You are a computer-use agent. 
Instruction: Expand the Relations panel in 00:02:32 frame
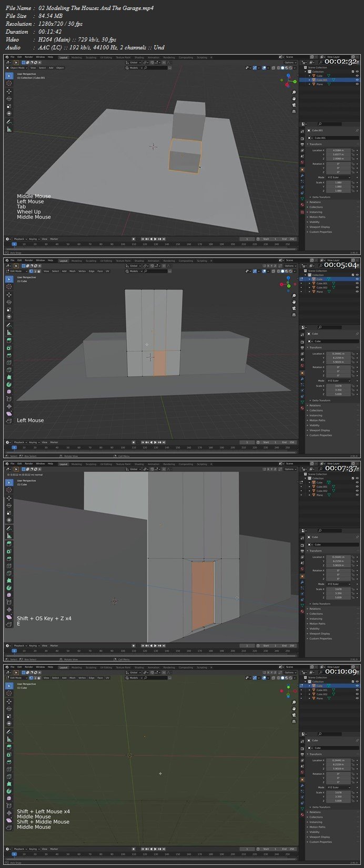tap(315, 202)
